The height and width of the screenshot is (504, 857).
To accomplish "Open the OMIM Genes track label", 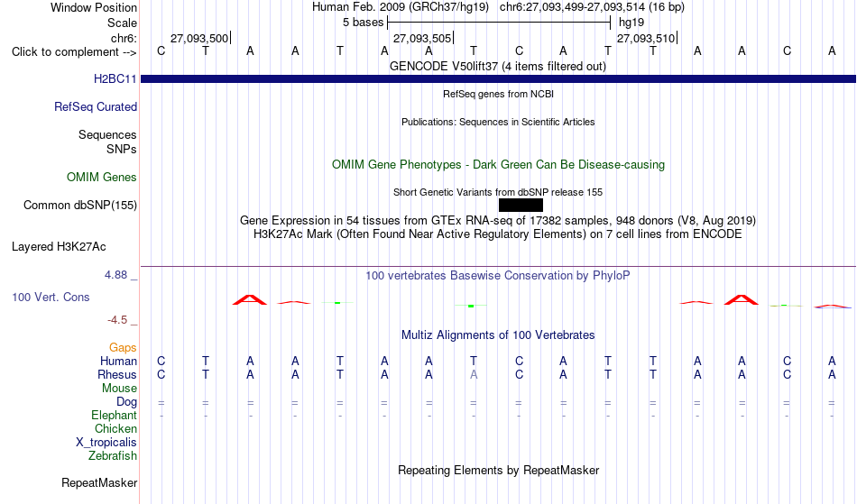I will pos(102,178).
